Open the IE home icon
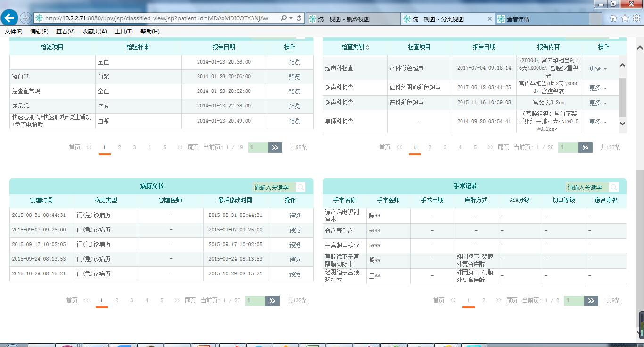This screenshot has width=644, height=347. pyautogui.click(x=613, y=18)
